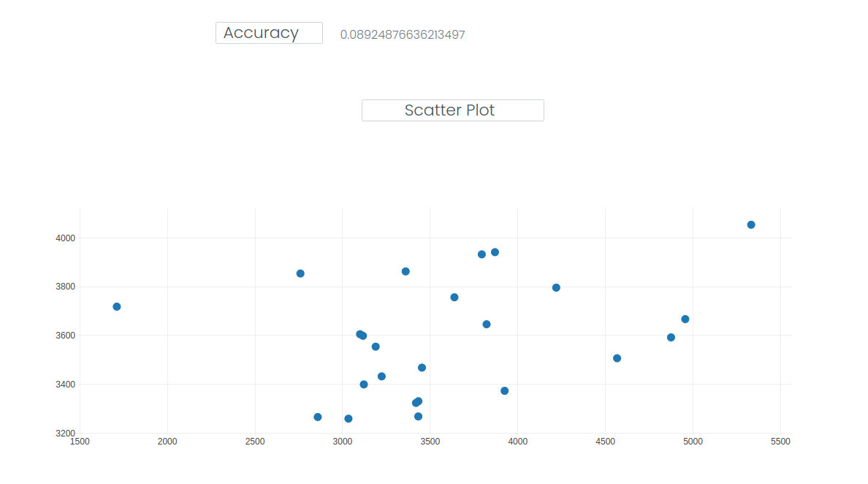Click the Scatter Plot title box
Screen dimensions: 868x484
coord(452,110)
